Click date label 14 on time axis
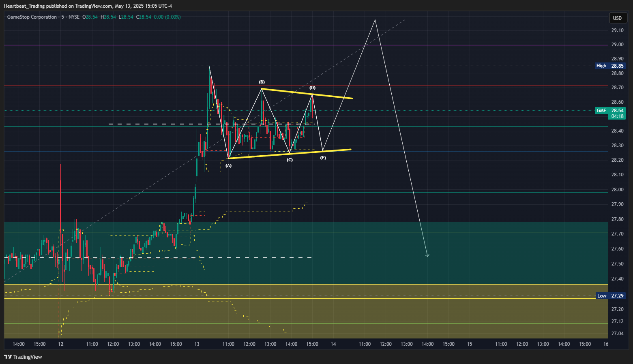This screenshot has width=633, height=364. click(x=333, y=344)
